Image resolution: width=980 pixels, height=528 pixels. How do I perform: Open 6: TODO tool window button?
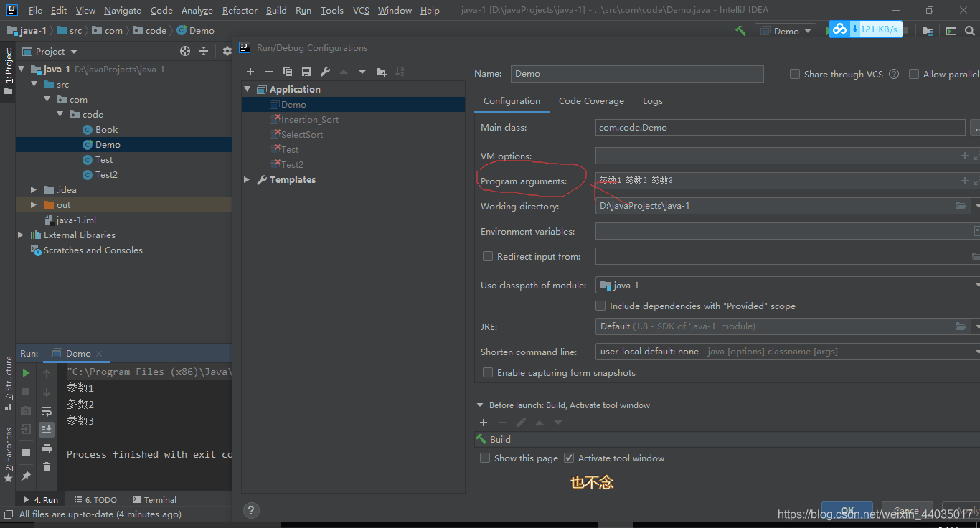pos(96,500)
